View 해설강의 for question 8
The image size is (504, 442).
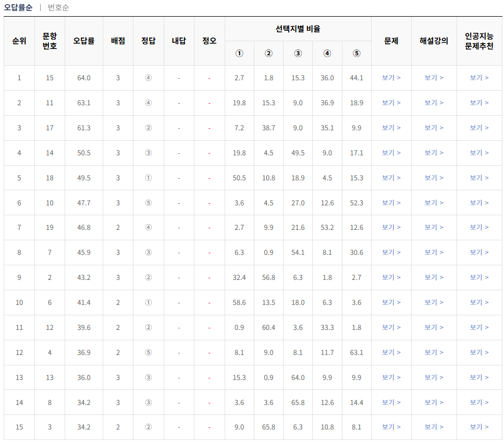coord(434,403)
